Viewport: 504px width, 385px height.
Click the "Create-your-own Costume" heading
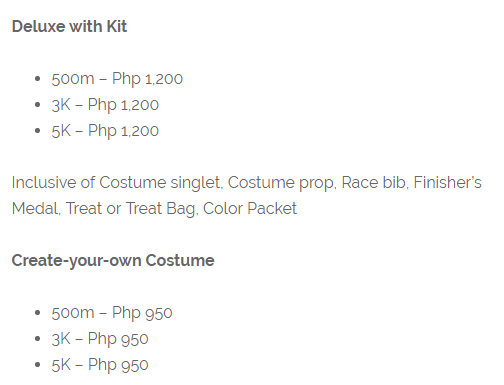click(113, 261)
